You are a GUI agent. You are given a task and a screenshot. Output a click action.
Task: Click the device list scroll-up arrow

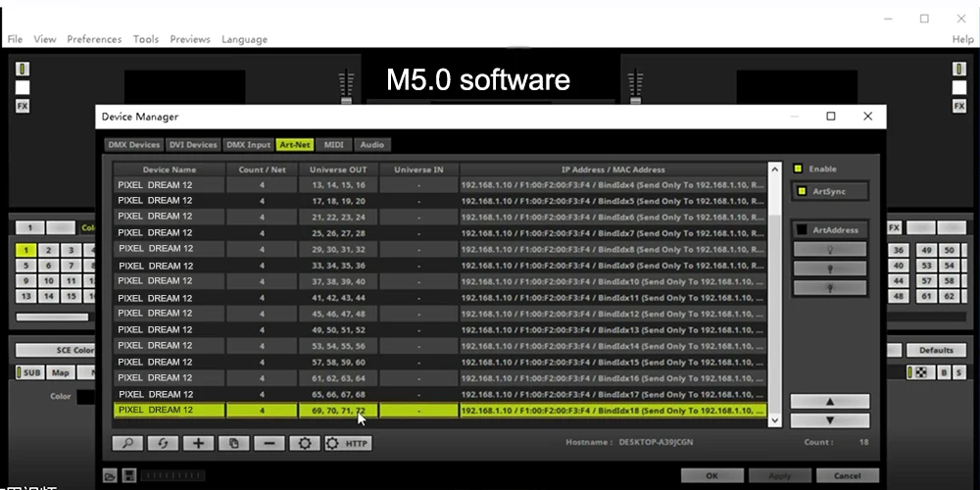coord(775,170)
